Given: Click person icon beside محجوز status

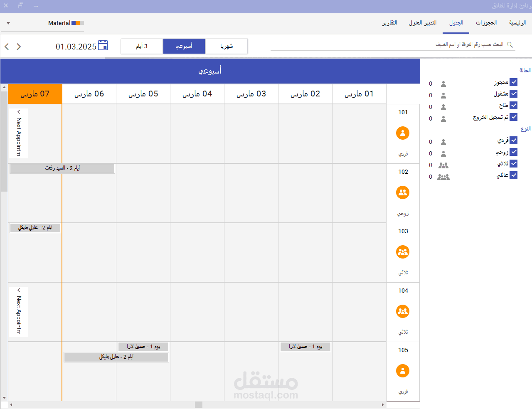Looking at the screenshot, I should click(443, 84).
